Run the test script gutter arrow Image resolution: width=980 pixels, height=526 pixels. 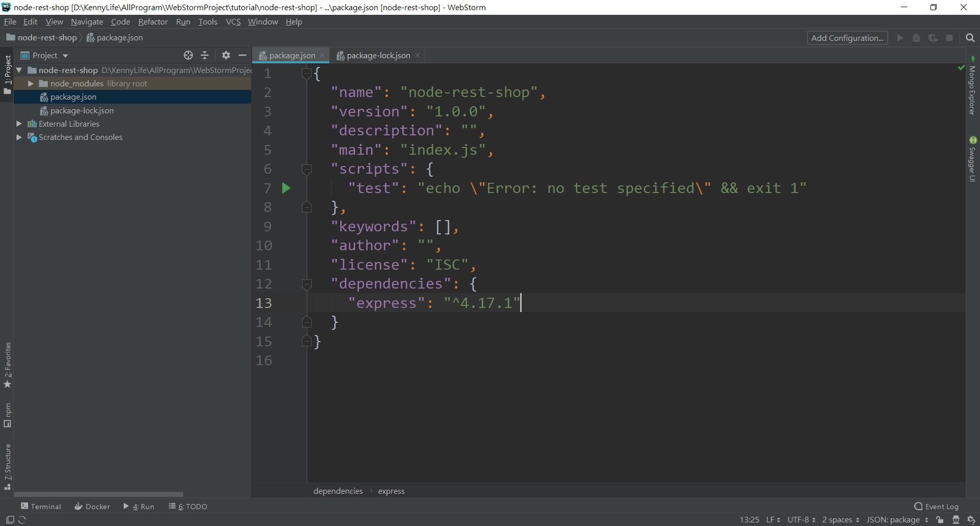[x=286, y=188]
